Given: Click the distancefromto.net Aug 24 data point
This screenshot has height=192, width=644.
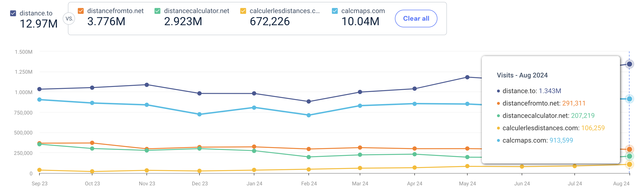Looking at the screenshot, I should [629, 149].
